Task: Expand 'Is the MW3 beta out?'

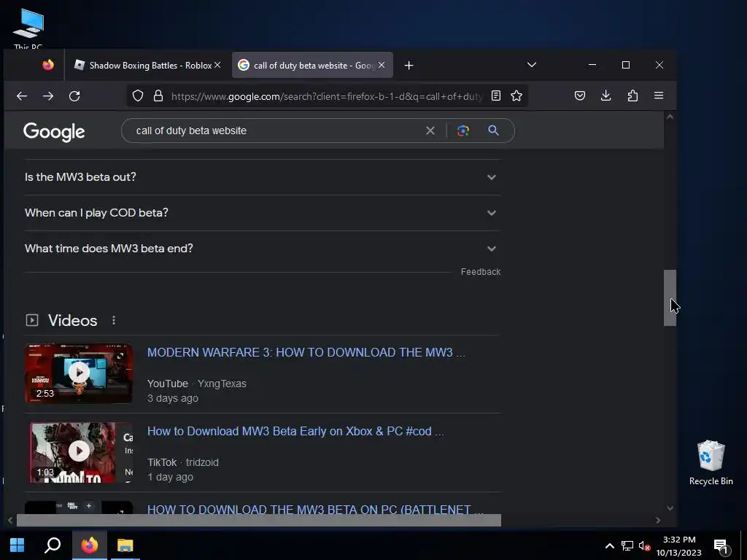Action: coord(263,177)
